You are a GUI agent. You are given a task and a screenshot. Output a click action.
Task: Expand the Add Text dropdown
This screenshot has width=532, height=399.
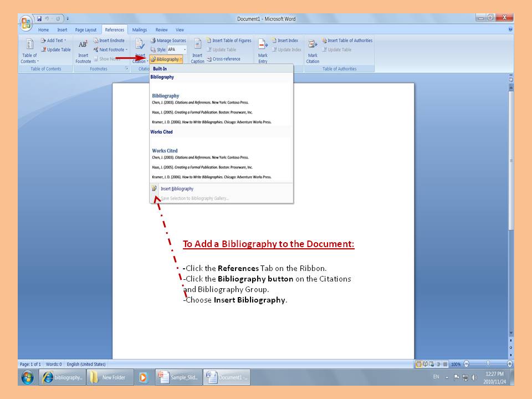click(56, 40)
